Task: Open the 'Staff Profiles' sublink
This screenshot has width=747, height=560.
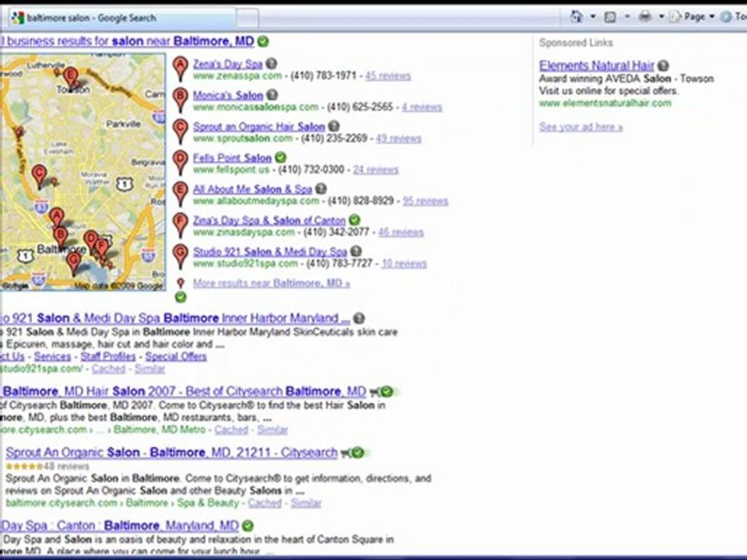Action: pos(108,357)
